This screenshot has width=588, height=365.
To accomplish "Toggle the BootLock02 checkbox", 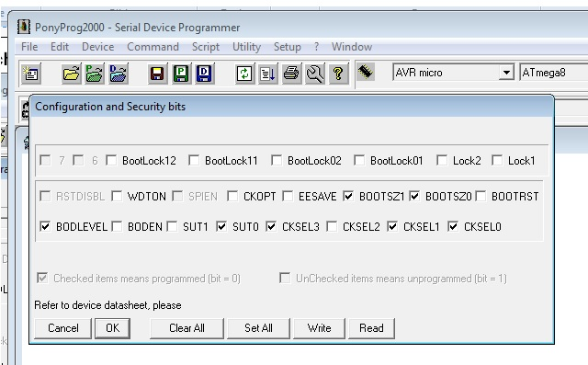I will click(277, 161).
